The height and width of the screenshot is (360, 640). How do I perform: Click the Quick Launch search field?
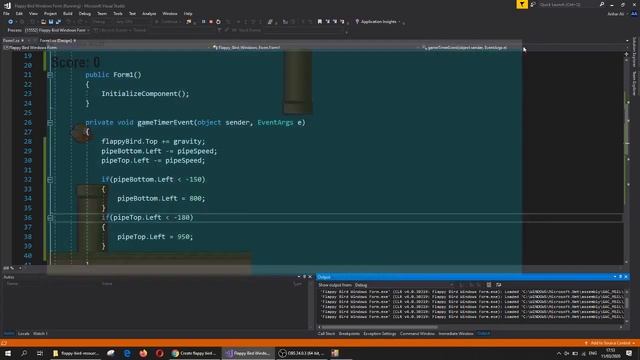pos(568,4)
